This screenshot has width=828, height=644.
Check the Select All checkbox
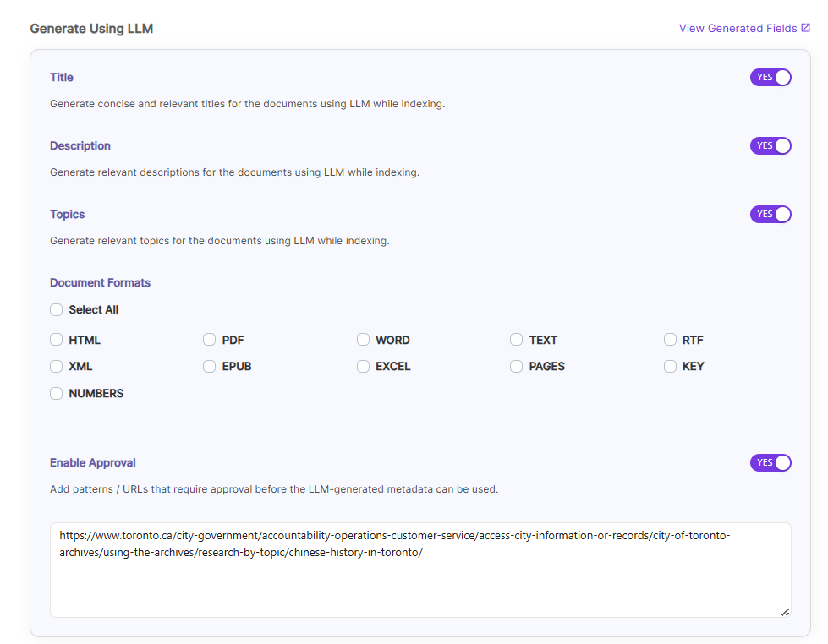[x=57, y=310]
